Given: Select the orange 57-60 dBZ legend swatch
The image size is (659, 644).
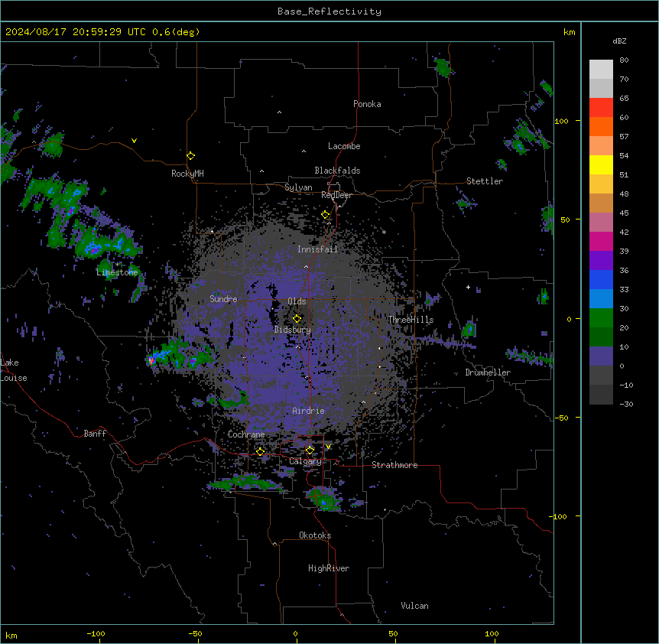Looking at the screenshot, I should 601,126.
